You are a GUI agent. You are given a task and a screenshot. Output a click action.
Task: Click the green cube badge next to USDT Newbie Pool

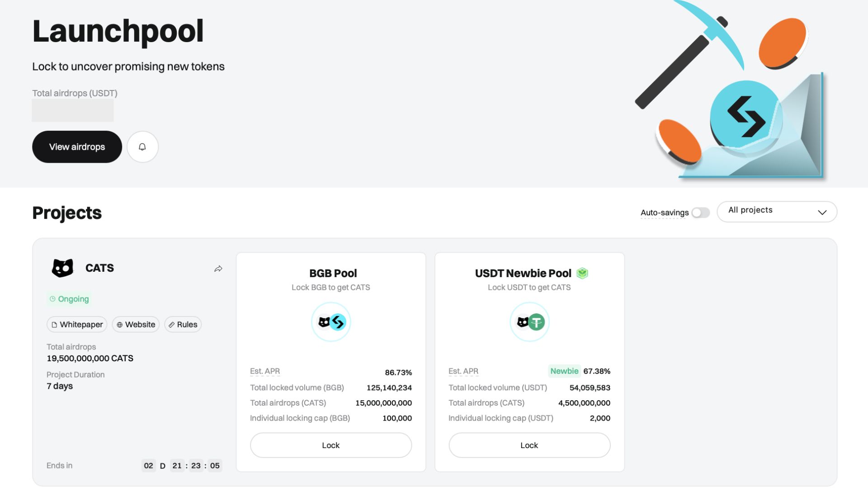(x=582, y=273)
